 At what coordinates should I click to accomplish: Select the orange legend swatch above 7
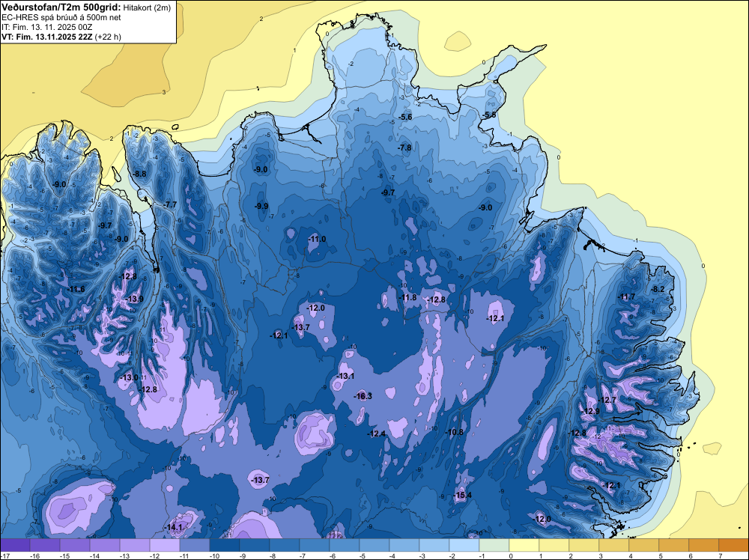coord(734,545)
